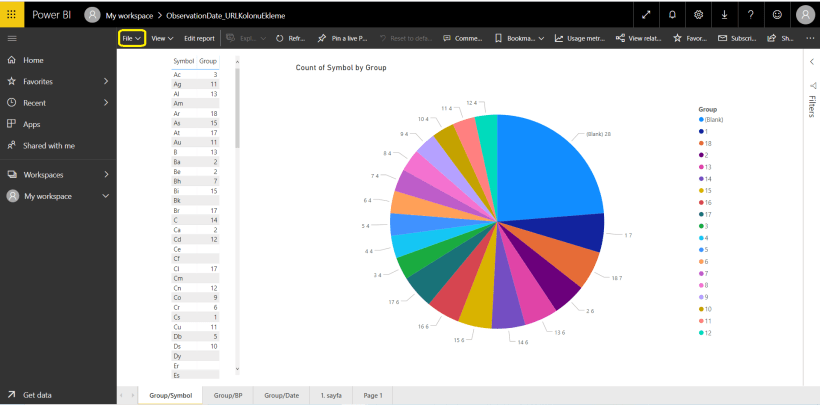Click the Refresh toolbar button

point(290,38)
